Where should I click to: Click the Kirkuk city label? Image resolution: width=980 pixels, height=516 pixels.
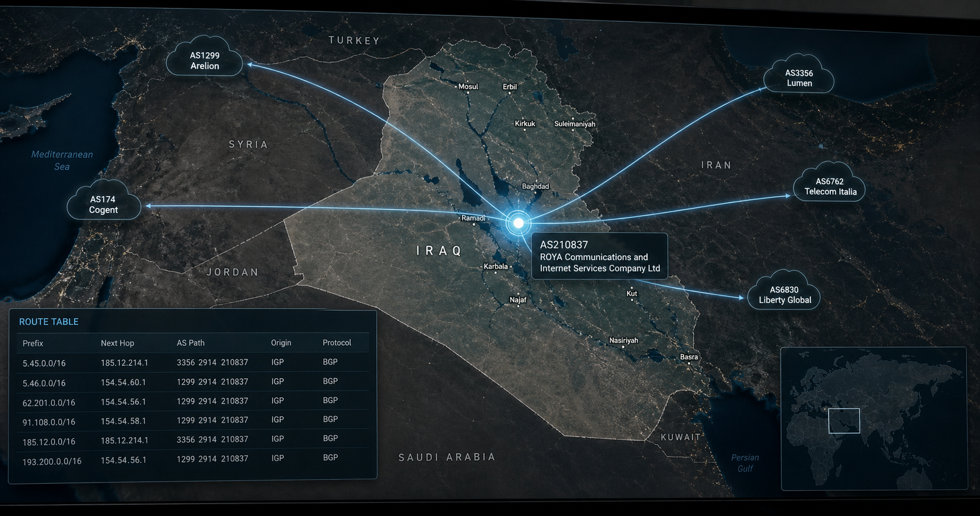click(x=525, y=124)
